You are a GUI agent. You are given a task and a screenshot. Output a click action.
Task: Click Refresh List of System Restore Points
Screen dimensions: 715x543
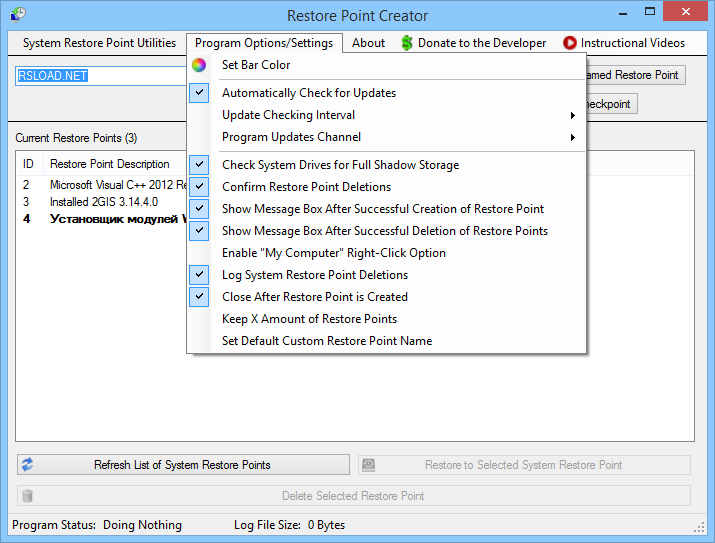(183, 465)
